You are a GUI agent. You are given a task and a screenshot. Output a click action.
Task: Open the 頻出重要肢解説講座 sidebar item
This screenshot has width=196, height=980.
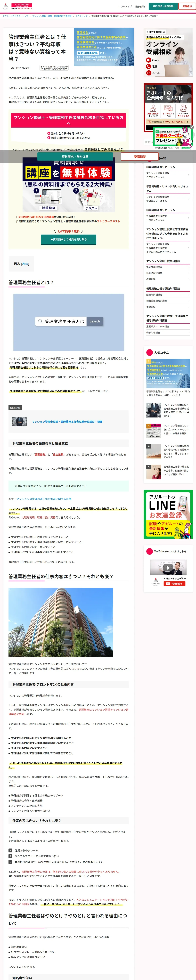tap(168, 301)
